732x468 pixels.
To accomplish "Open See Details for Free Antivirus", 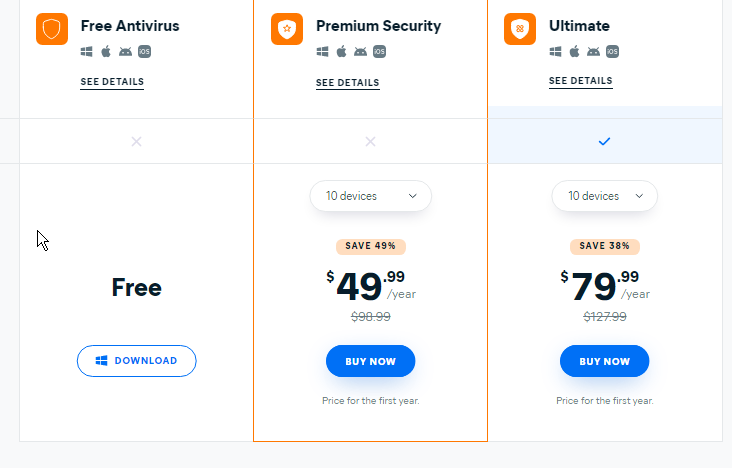I will 112,82.
